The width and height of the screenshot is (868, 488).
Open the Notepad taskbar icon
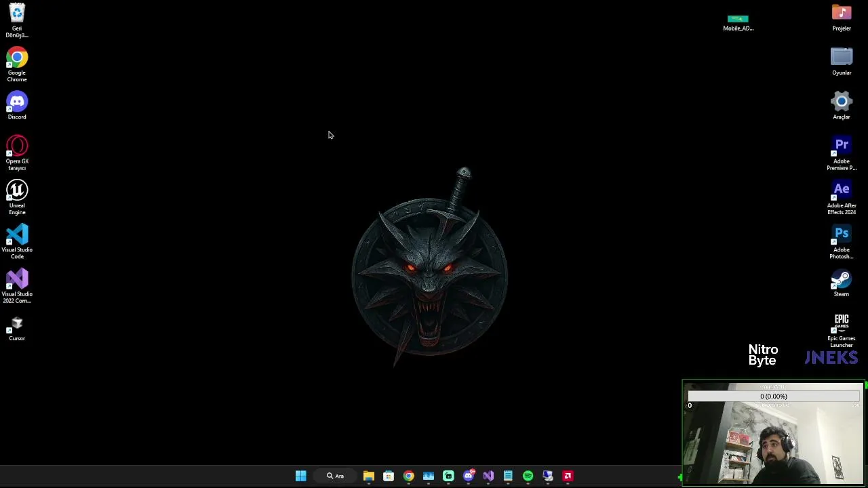click(x=508, y=476)
